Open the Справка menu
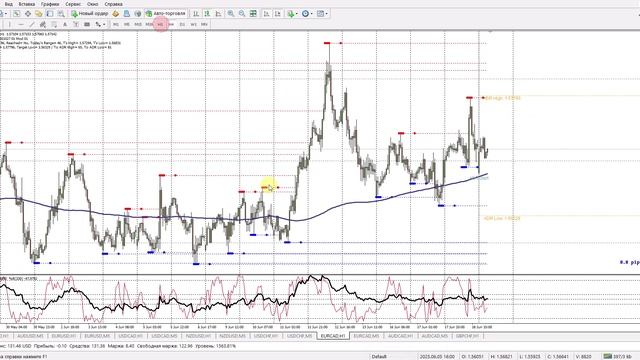The height and width of the screenshot is (360, 640). tap(113, 4)
